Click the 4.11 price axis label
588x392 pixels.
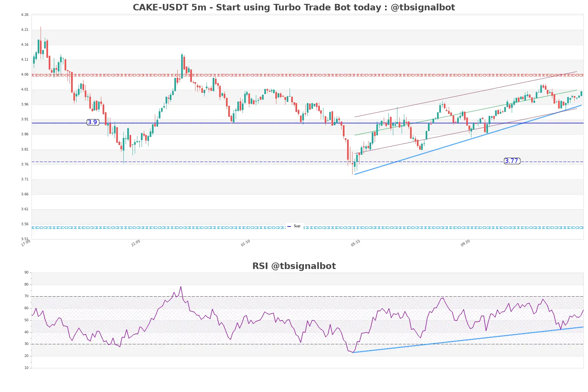(25, 60)
